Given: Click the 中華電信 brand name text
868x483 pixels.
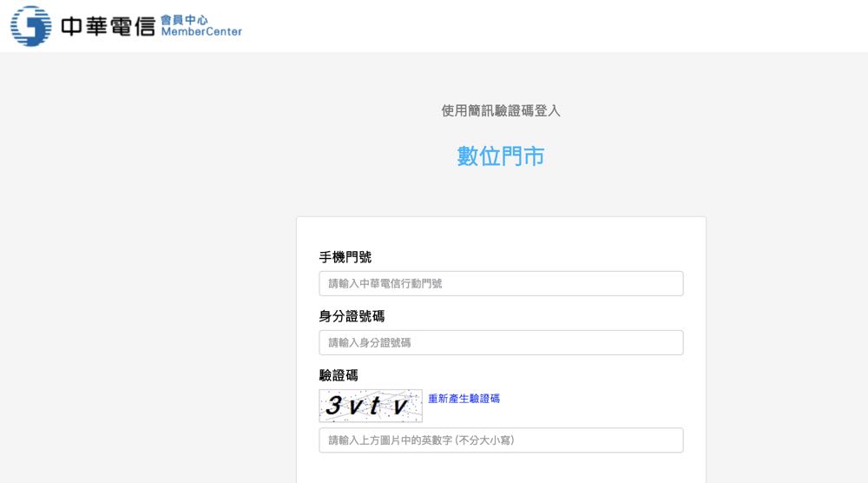Looking at the screenshot, I should (108, 27).
